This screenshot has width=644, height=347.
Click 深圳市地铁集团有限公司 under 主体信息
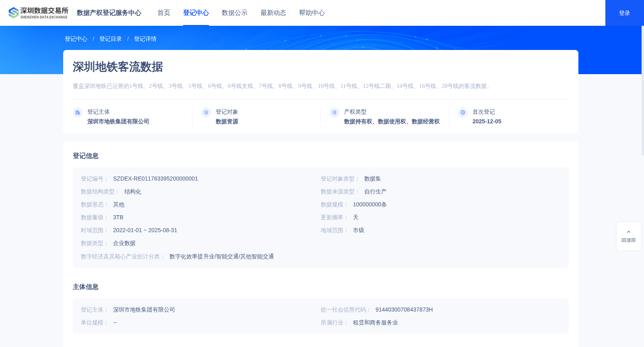pos(144,310)
